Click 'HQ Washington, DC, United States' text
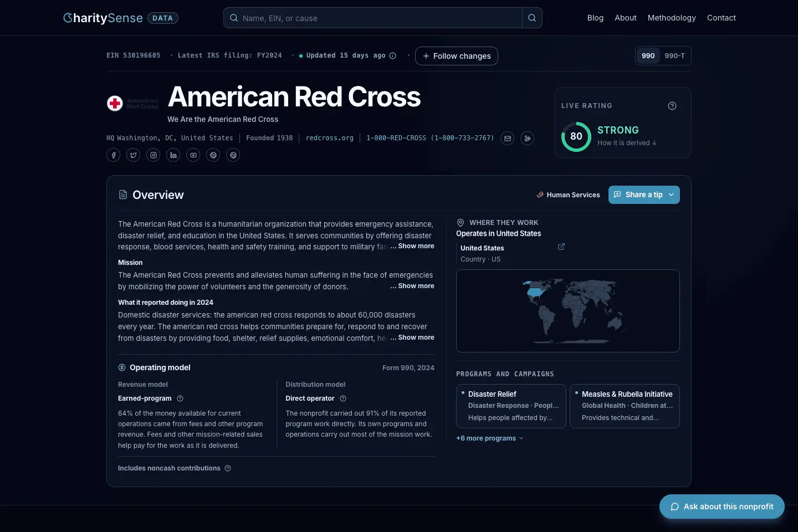The image size is (798, 532). pos(170,138)
